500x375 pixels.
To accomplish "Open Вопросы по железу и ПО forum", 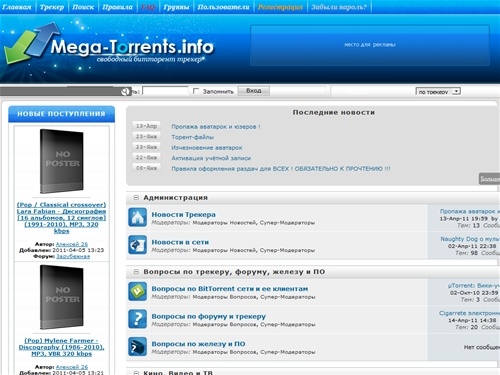I will tap(198, 344).
